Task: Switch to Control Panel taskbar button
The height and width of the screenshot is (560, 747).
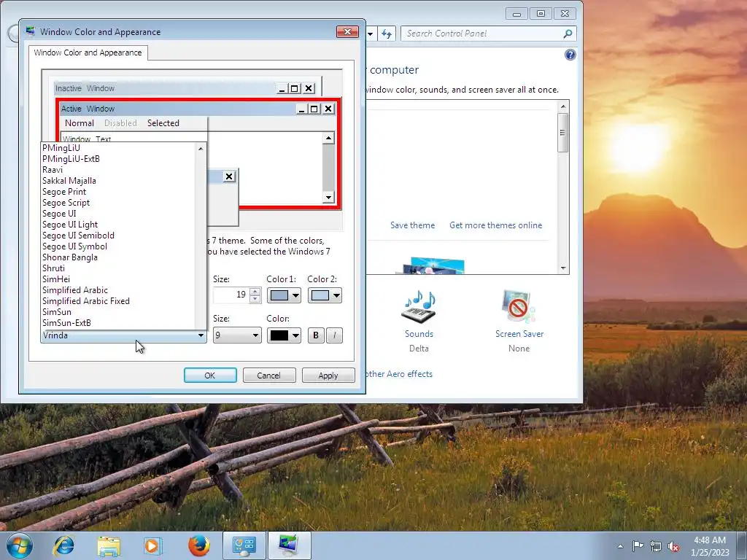Action: coord(244,545)
